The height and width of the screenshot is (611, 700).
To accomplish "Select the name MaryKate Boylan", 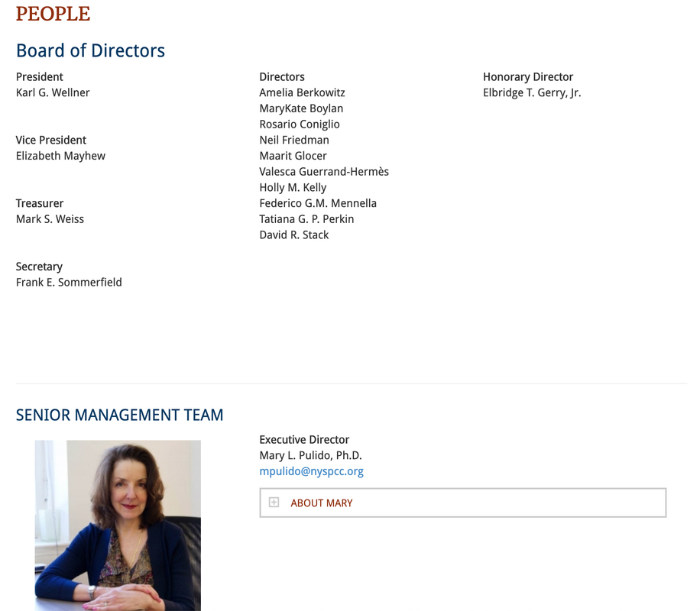I will 301,108.
